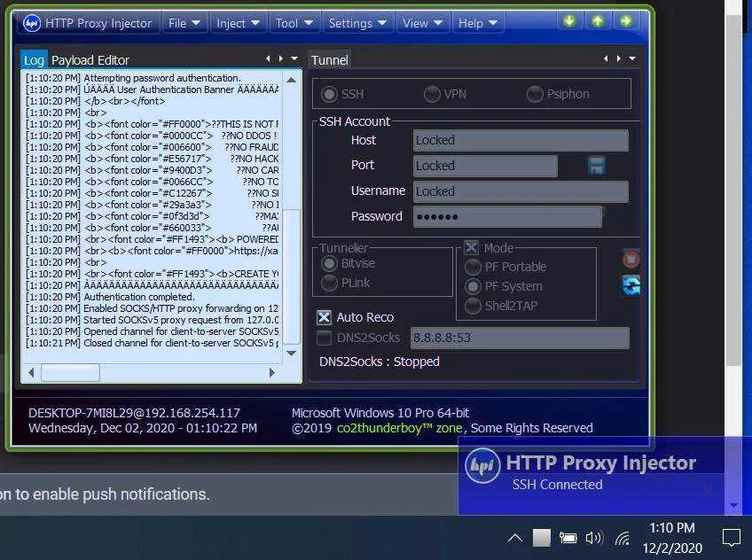Show hidden tray icons chevron
The height and width of the screenshot is (560, 752).
point(514,539)
